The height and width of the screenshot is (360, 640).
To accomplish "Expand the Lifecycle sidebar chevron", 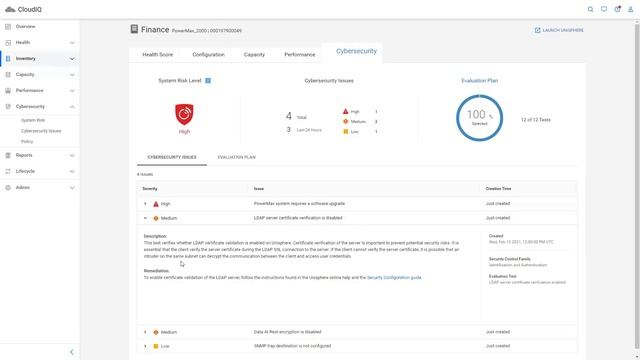I will click(x=72, y=171).
